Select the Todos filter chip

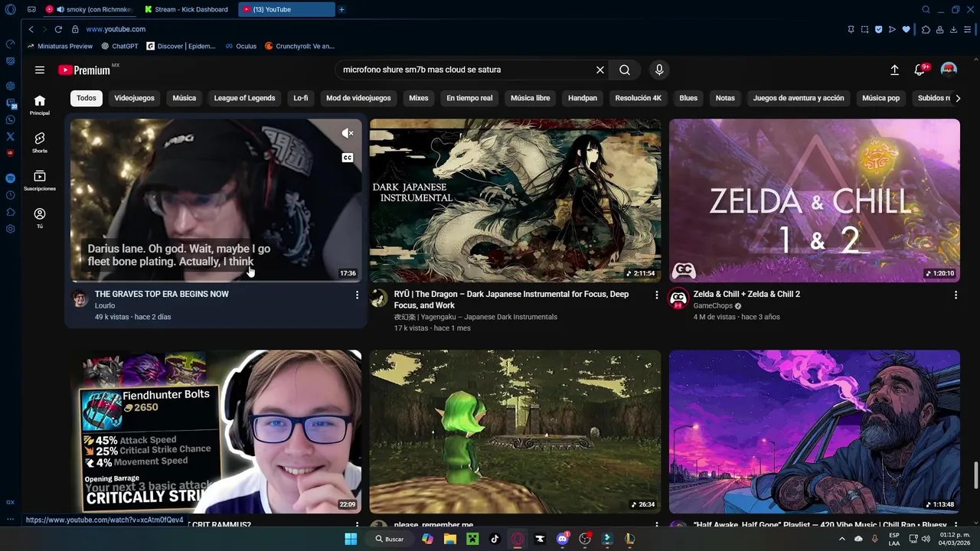[87, 98]
